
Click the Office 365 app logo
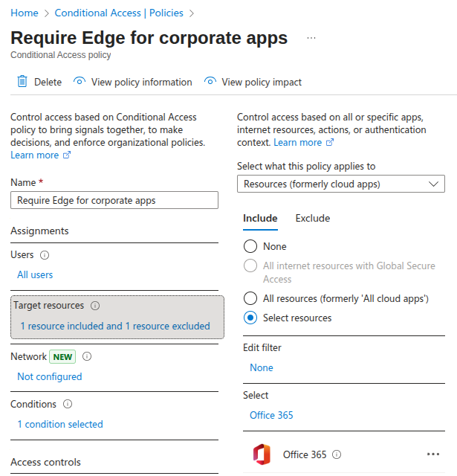(x=262, y=454)
